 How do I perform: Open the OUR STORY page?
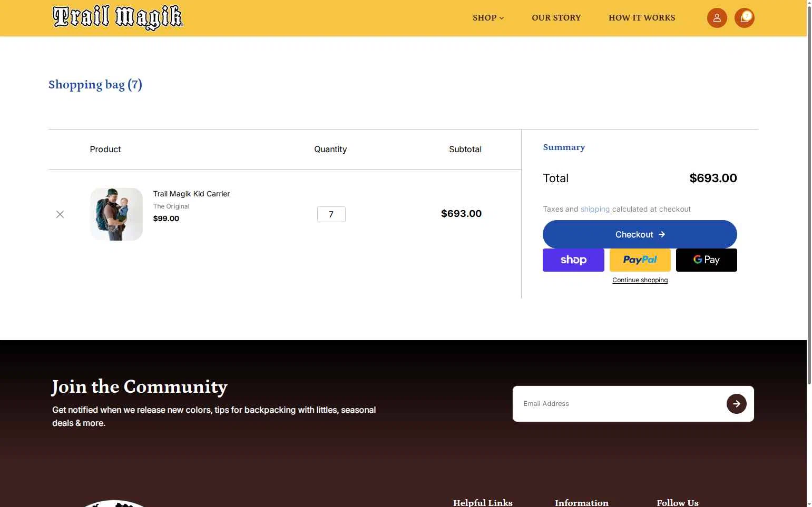556,18
